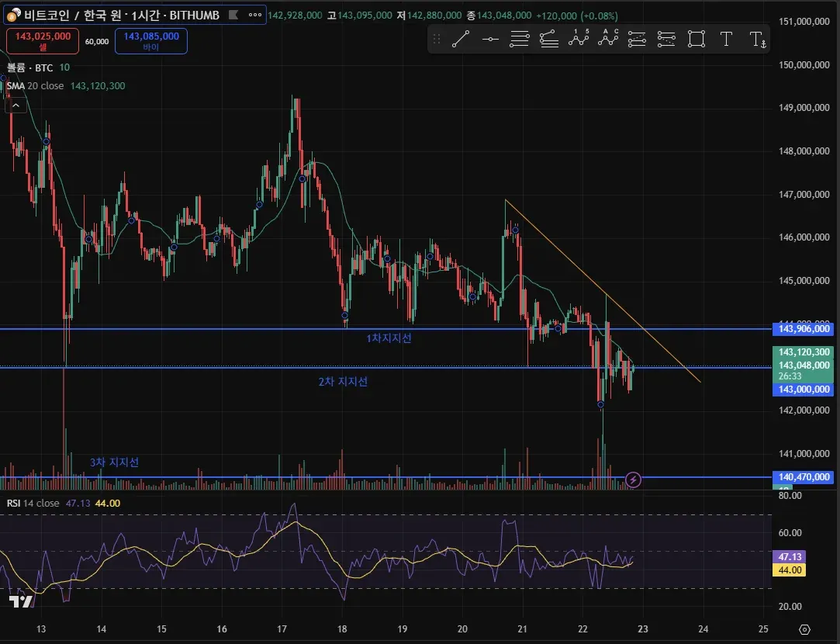The image size is (840, 644).
Task: Click date 25 on the time axis
Action: click(763, 629)
